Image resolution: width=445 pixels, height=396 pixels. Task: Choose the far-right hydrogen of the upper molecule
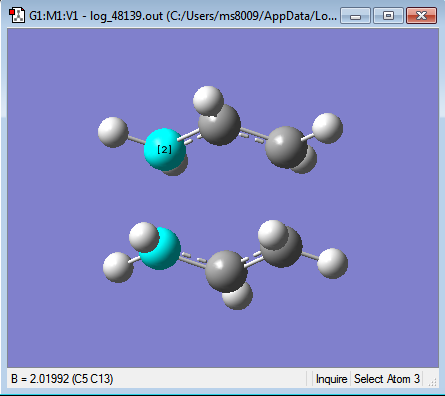pos(327,128)
